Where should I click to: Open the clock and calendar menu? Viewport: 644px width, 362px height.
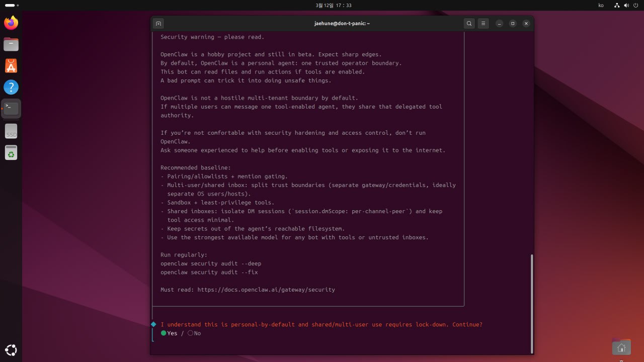point(333,5)
